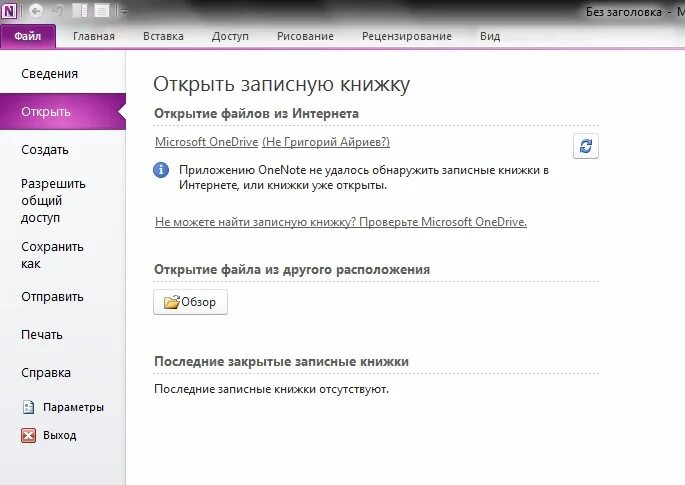Select Сведения in the backstage menu

pyautogui.click(x=63, y=74)
